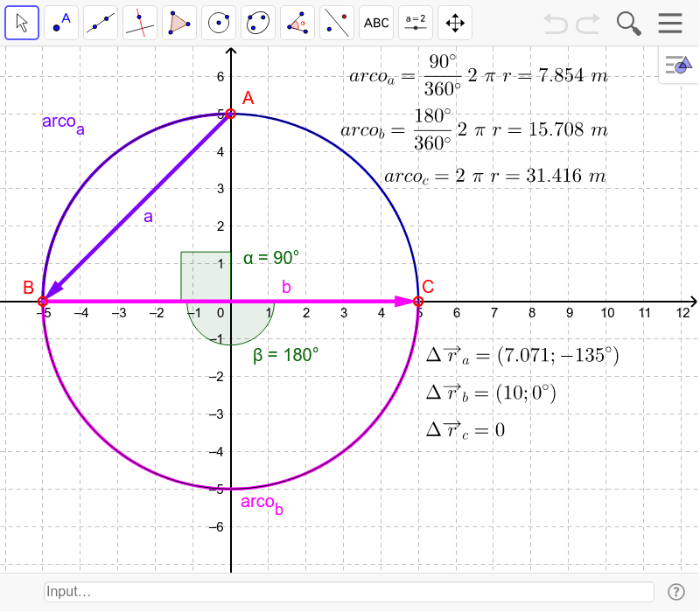The height and width of the screenshot is (612, 700).
Task: Click the α = 90° angle label
Action: (271, 258)
